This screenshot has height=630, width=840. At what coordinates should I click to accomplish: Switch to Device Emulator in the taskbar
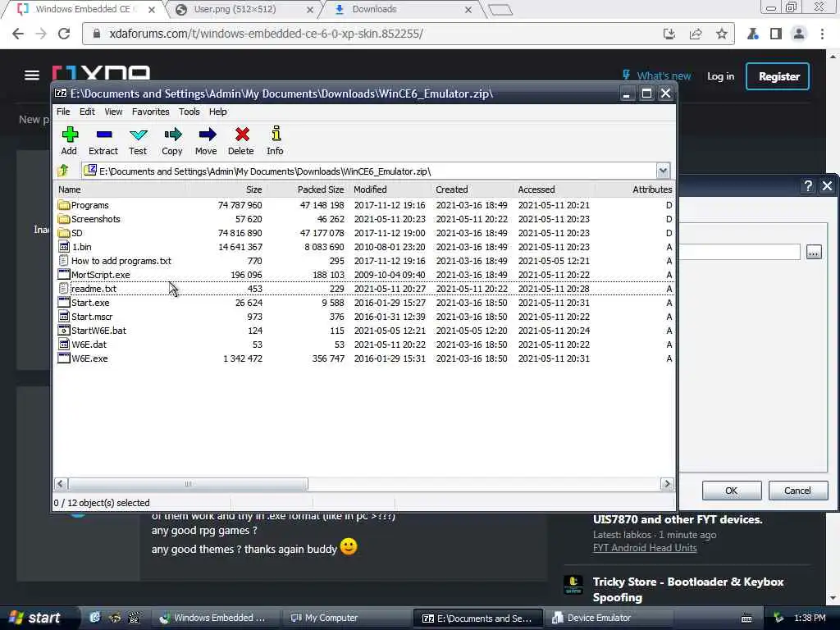pyautogui.click(x=609, y=618)
